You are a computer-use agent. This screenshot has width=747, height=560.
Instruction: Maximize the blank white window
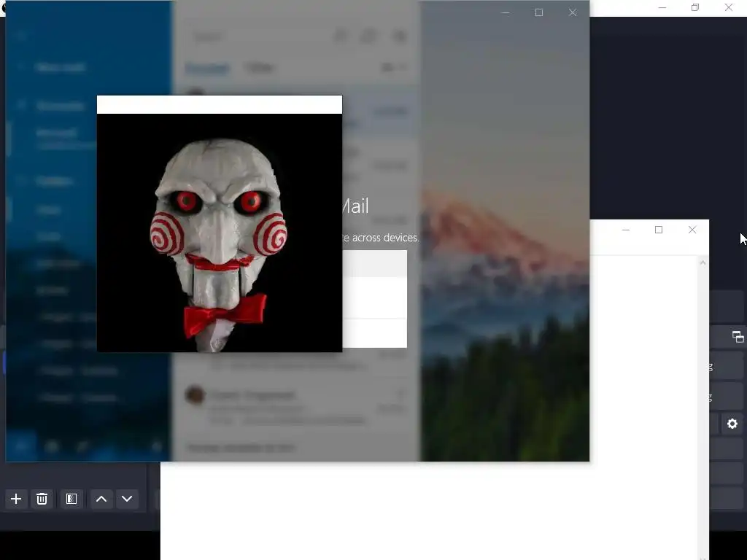tap(659, 230)
